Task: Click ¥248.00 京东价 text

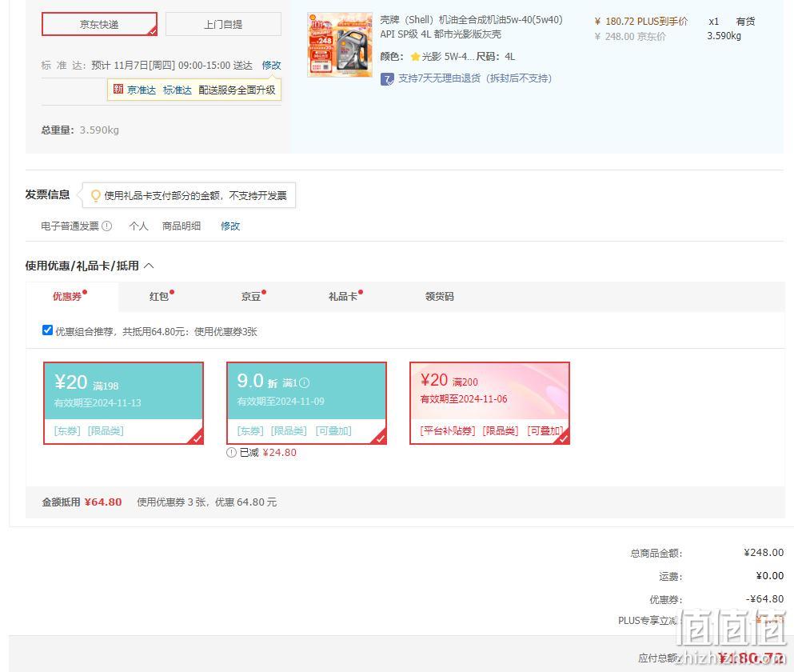Action: pos(630,37)
